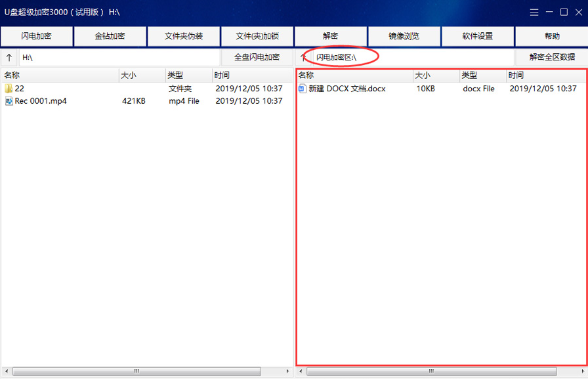Open 镜像浏览 view
This screenshot has width=588, height=379.
404,36
